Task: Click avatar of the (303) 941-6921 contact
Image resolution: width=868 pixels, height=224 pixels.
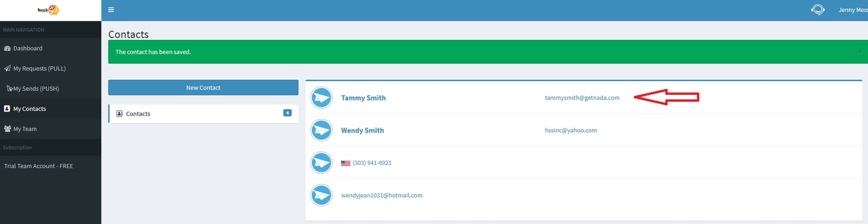Action: (x=321, y=163)
